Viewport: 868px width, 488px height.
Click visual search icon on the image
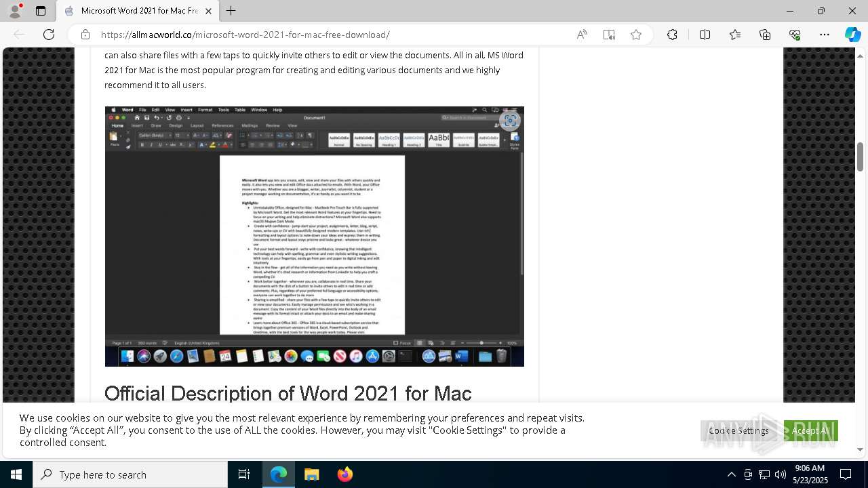[510, 121]
